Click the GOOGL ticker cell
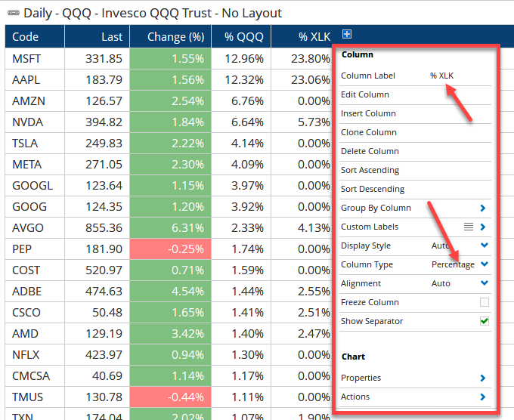The width and height of the screenshot is (514, 420). tap(35, 185)
